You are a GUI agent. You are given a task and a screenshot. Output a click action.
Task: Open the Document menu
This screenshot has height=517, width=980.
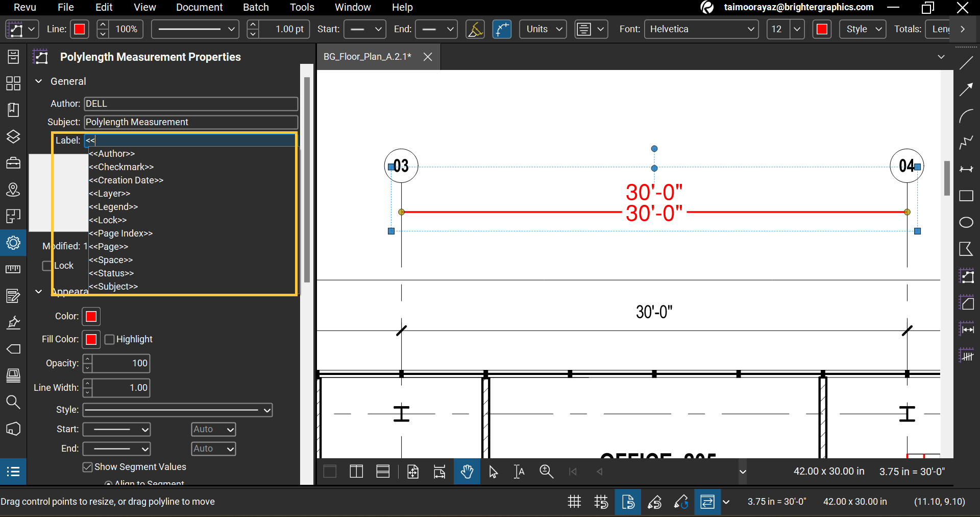(199, 7)
